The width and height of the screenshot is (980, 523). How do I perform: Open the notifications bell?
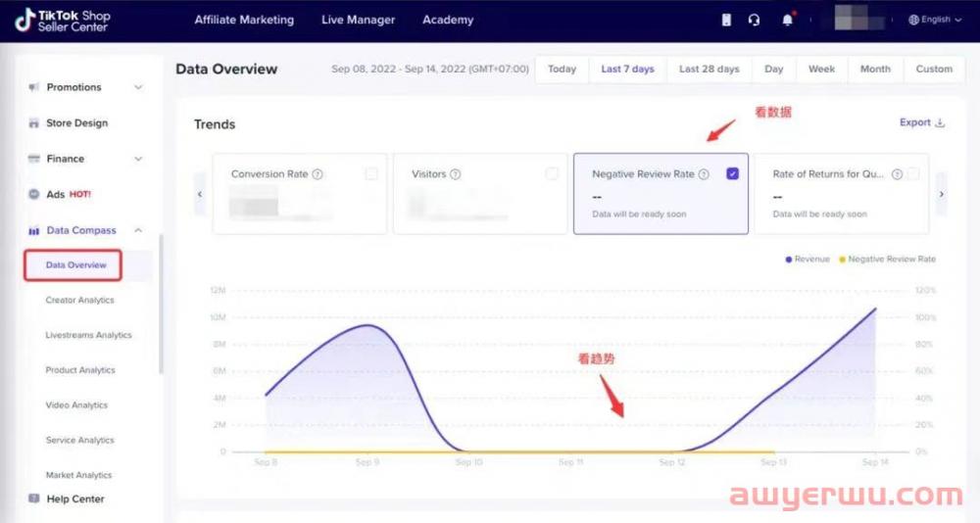[788, 20]
